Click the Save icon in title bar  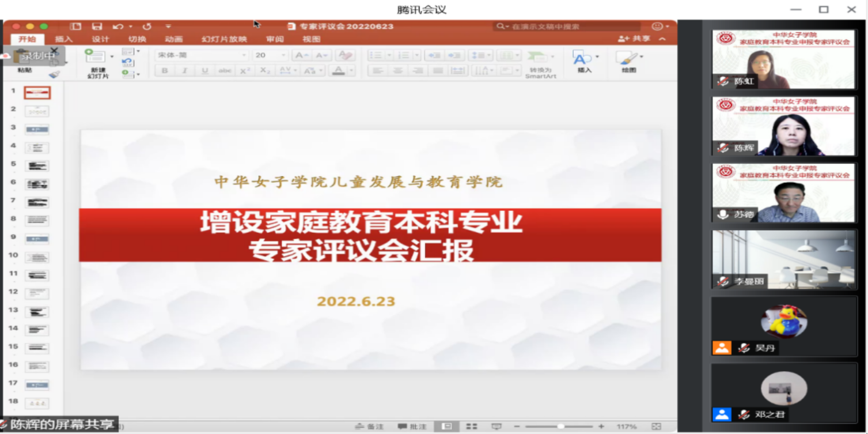[97, 27]
